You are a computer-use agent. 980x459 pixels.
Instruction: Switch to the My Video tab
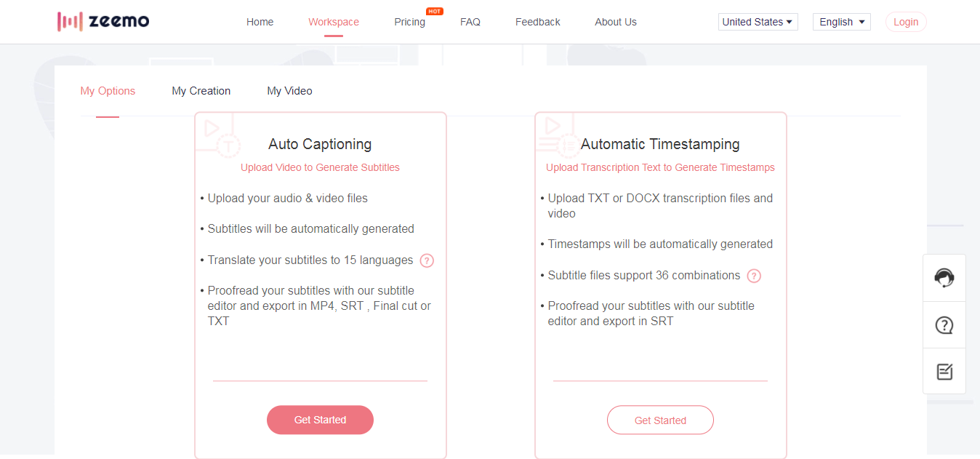(289, 90)
